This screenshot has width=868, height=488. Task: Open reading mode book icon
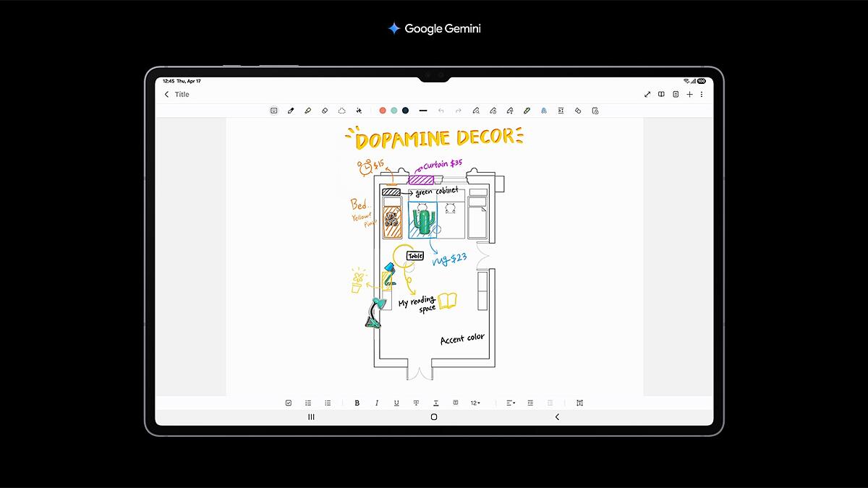coord(661,95)
